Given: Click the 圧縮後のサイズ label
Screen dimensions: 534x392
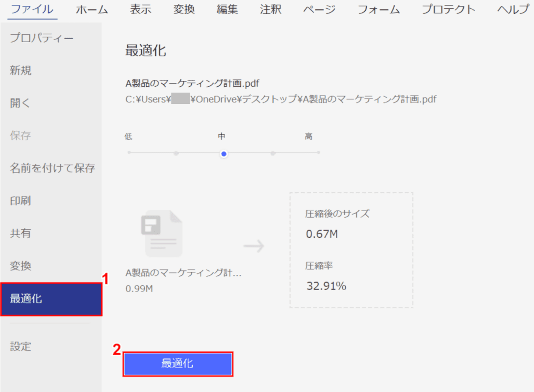Looking at the screenshot, I should click(x=337, y=214).
